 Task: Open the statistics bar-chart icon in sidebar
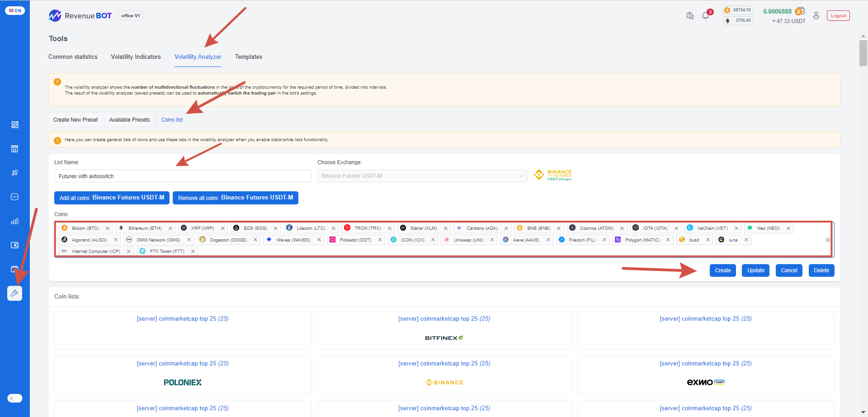(15, 221)
